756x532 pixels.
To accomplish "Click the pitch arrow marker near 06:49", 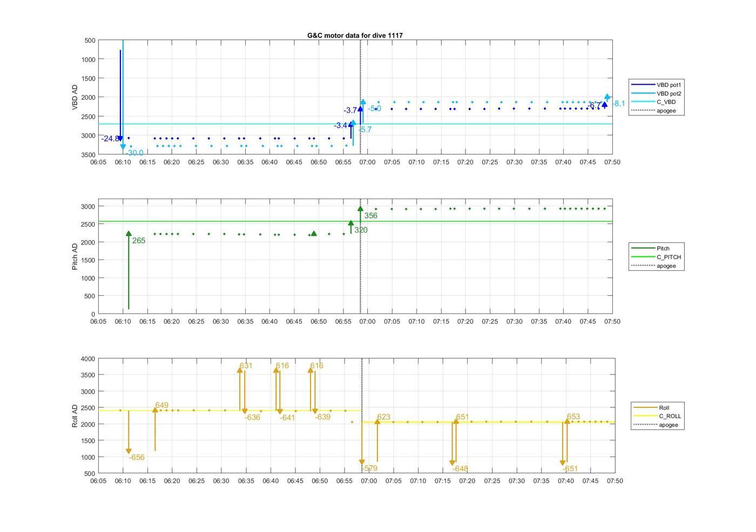I will [x=314, y=234].
